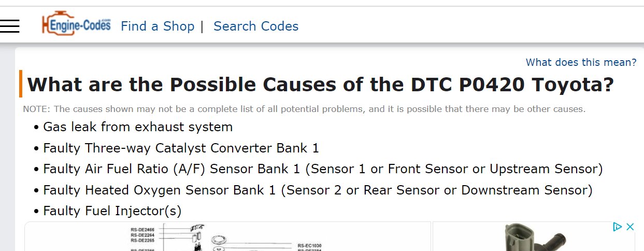
Task: Go to Search Codes page
Action: pos(256,26)
